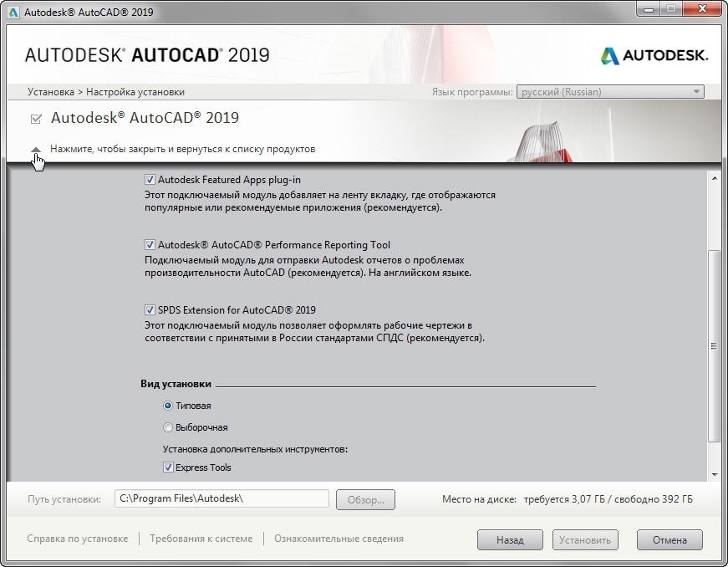728x567 pixels.
Task: Uncheck SPDS Extension for AutoCAD 2019
Action: tap(150, 309)
